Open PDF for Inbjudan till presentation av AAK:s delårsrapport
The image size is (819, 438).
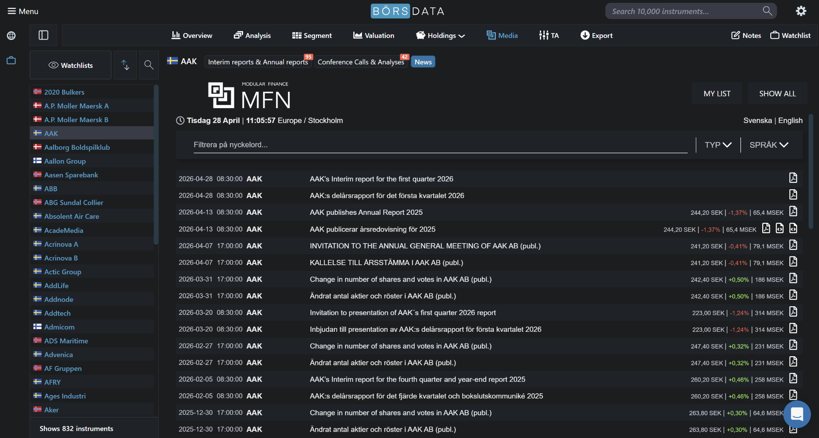(793, 328)
